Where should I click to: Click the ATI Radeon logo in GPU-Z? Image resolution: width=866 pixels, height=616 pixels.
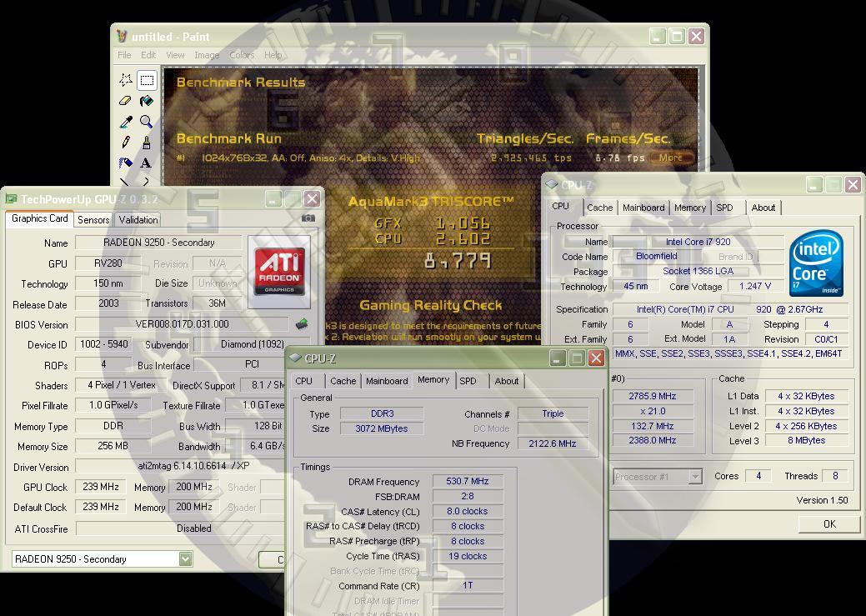(279, 271)
